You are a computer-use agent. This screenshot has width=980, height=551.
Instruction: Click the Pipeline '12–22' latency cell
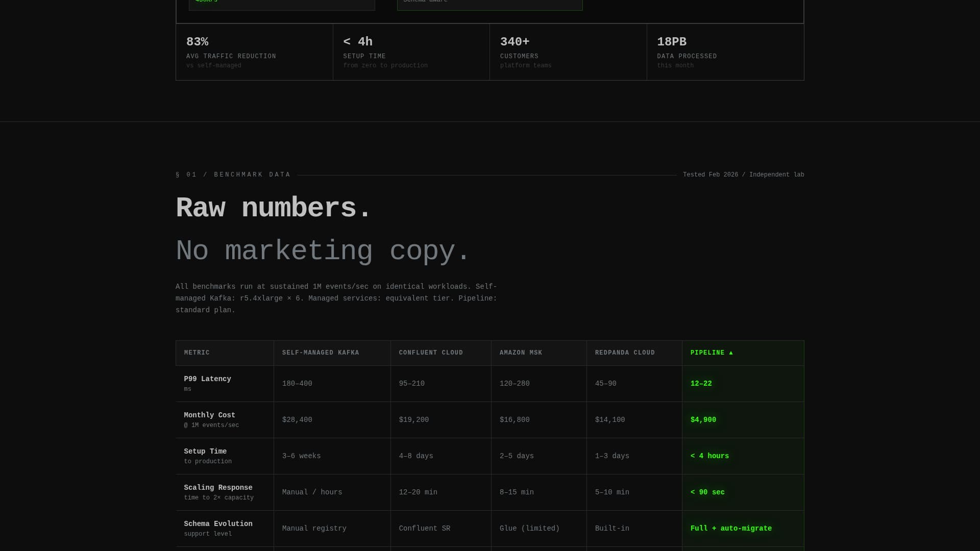743,384
